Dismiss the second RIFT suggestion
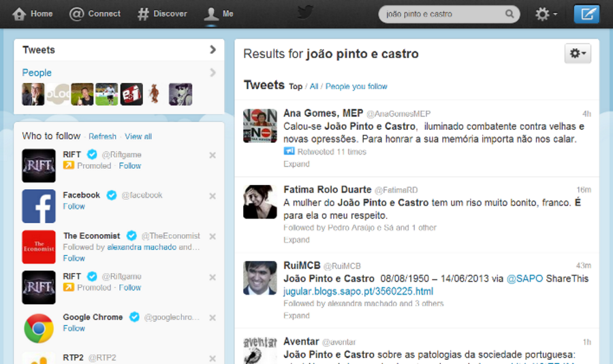This screenshot has width=613, height=364. 213,277
